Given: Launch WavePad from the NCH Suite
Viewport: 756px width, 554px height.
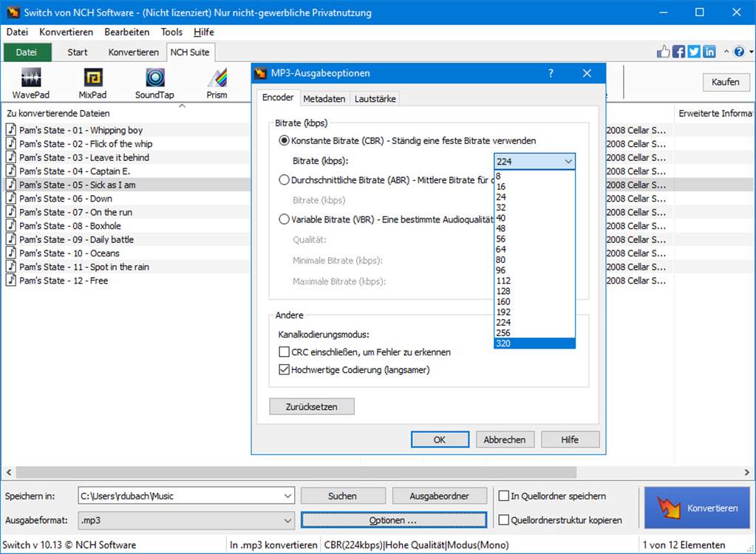Looking at the screenshot, I should pos(31,83).
